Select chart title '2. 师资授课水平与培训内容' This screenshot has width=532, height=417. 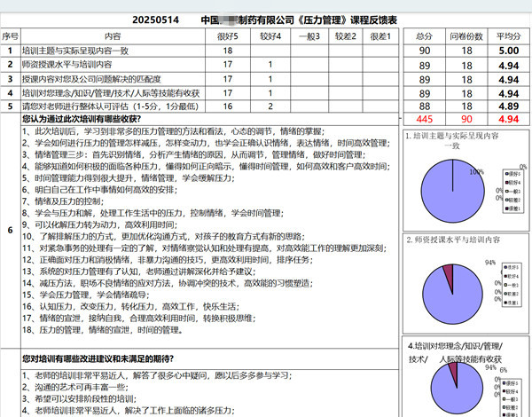454,240
